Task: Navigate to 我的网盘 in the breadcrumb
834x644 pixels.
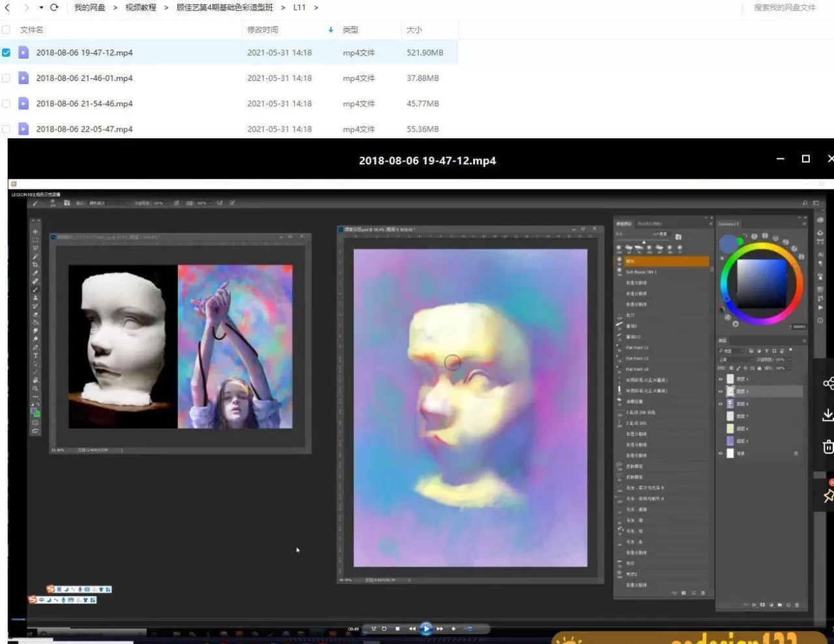Action: click(89, 8)
